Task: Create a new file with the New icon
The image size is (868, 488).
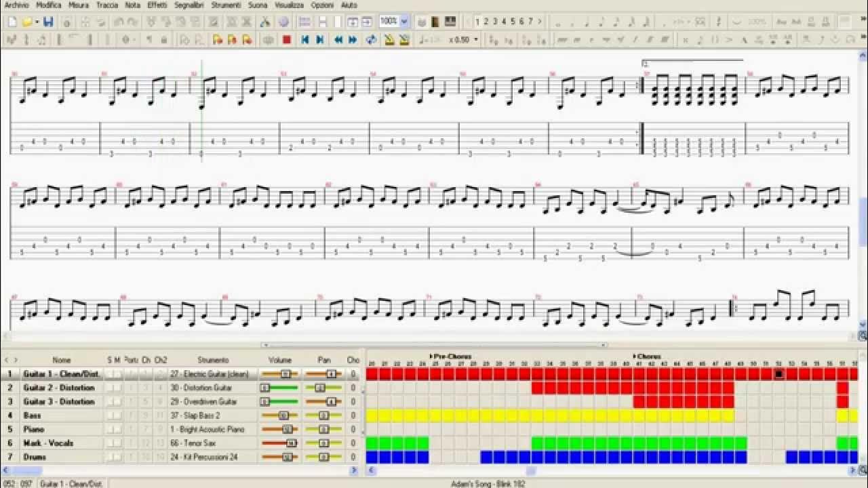Action: [x=12, y=22]
